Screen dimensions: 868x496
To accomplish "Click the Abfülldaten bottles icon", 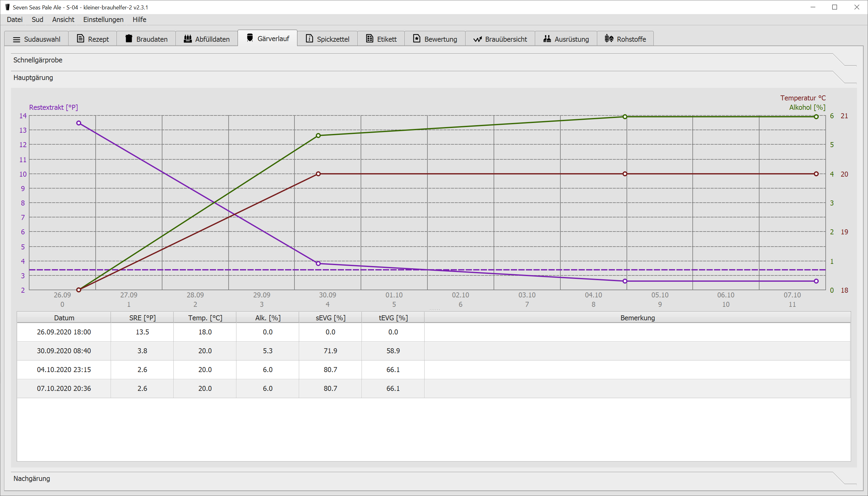I will 188,39.
